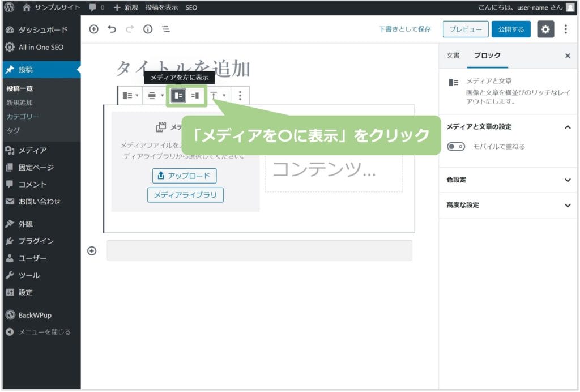This screenshot has width=580, height=392.
Task: Click メニューを閉じる collapse control
Action: [41, 333]
